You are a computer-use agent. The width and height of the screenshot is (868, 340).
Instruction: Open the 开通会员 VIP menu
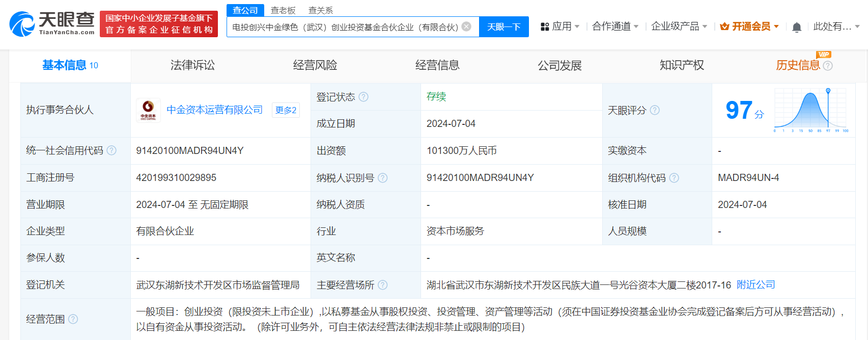pyautogui.click(x=749, y=27)
